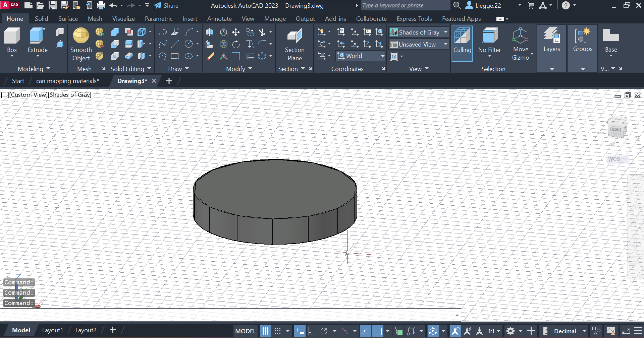Expand the Draw panel
Screen dimensions: 644x338
pos(178,69)
